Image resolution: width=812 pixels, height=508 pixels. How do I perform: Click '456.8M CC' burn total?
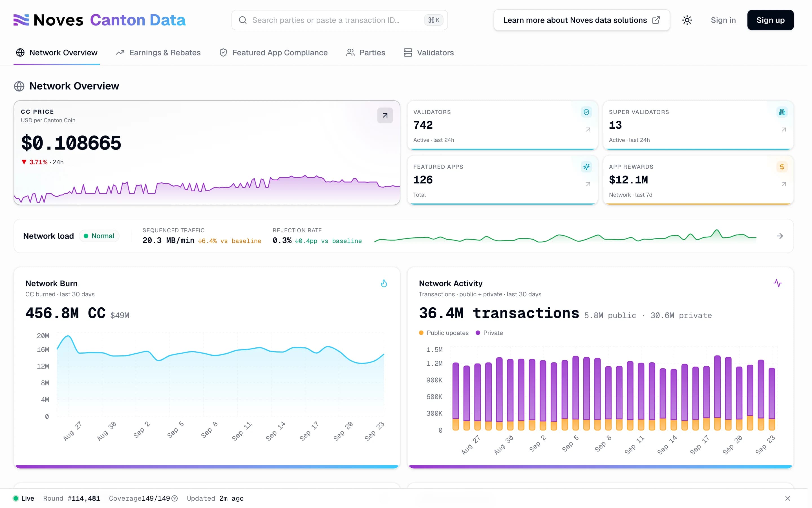pyautogui.click(x=65, y=314)
